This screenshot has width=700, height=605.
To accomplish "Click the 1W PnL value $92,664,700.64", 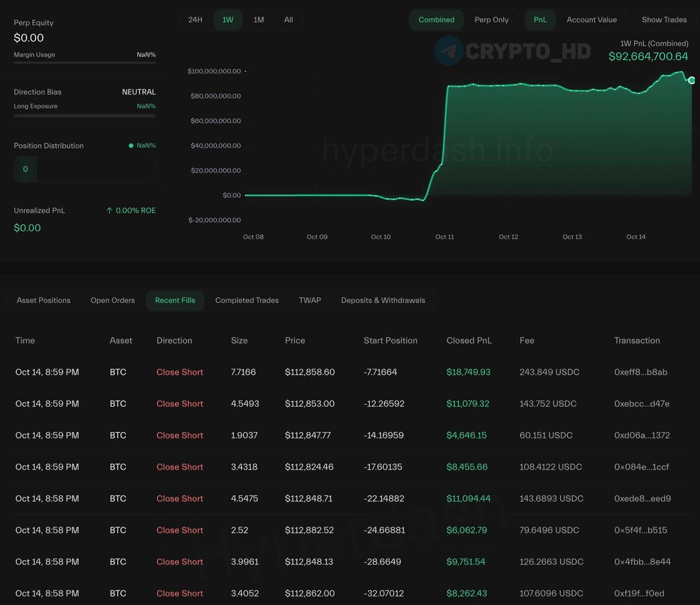I will [x=648, y=57].
